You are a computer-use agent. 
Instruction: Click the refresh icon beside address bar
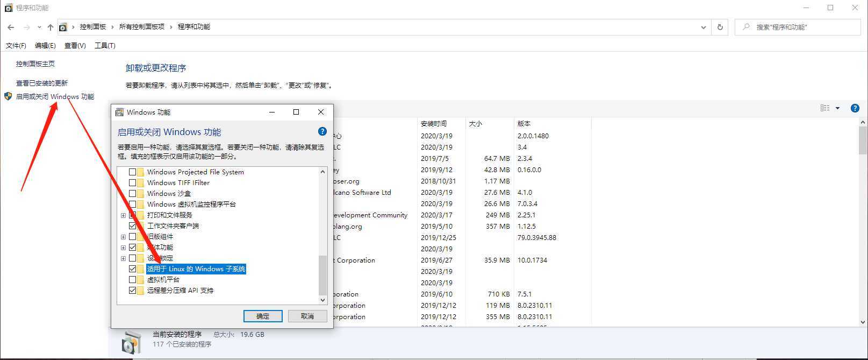[x=720, y=27]
